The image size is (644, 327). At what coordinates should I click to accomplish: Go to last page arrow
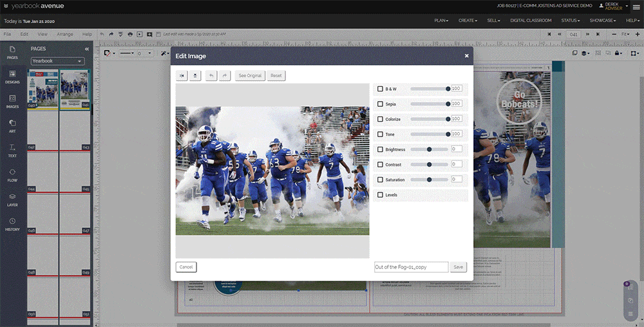click(598, 35)
